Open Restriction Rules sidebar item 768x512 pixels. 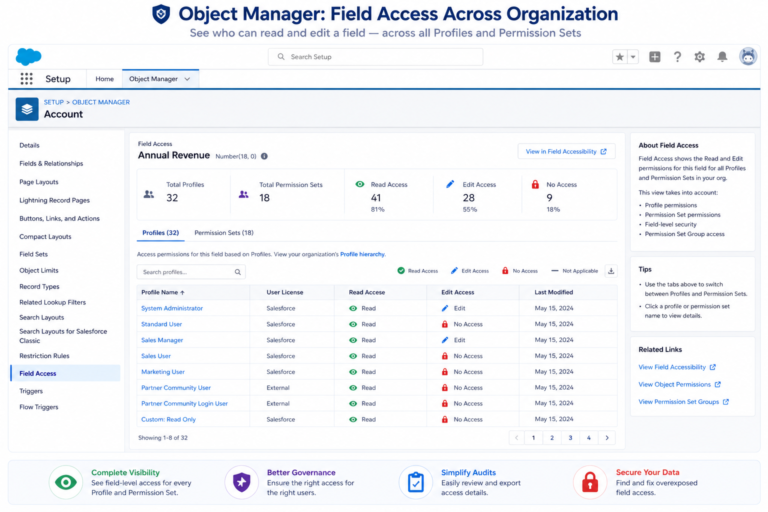point(44,356)
